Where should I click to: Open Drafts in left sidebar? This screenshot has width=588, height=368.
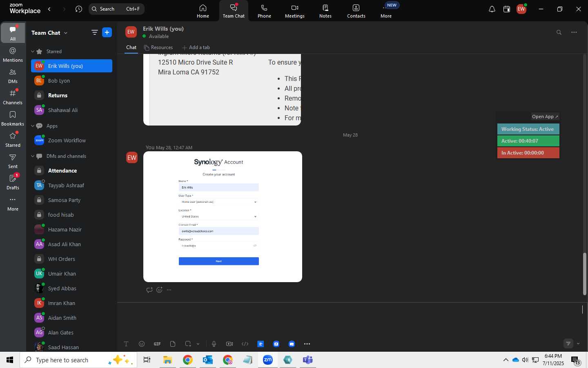13,182
